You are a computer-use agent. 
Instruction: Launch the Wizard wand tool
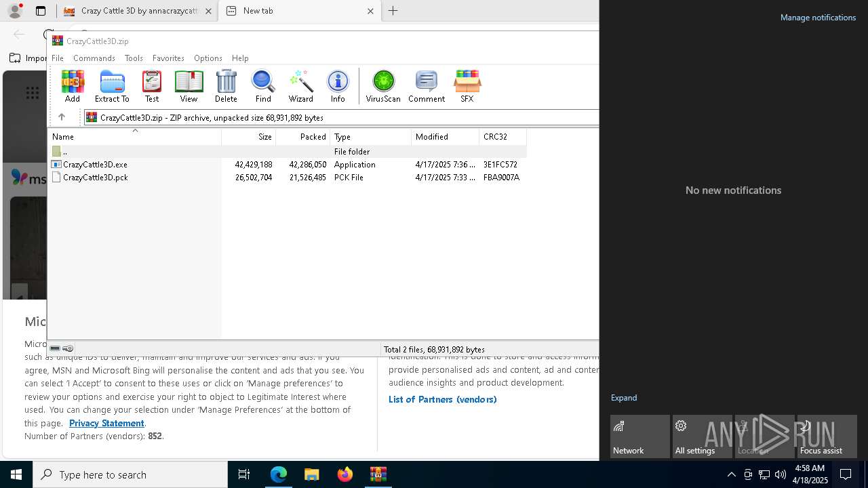300,86
